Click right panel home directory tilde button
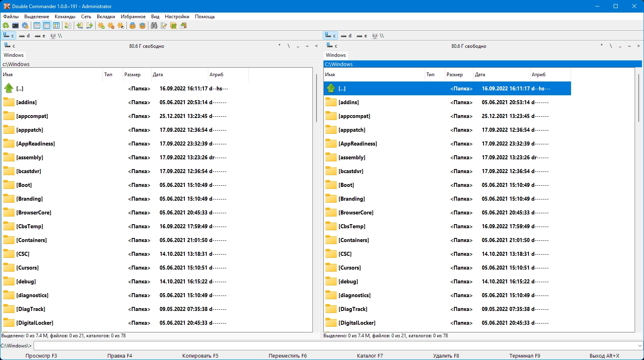The height and width of the screenshot is (360, 644). (629, 46)
